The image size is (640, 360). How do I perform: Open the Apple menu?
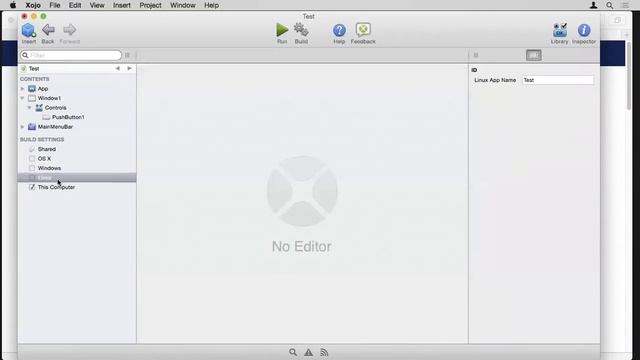[x=13, y=5]
